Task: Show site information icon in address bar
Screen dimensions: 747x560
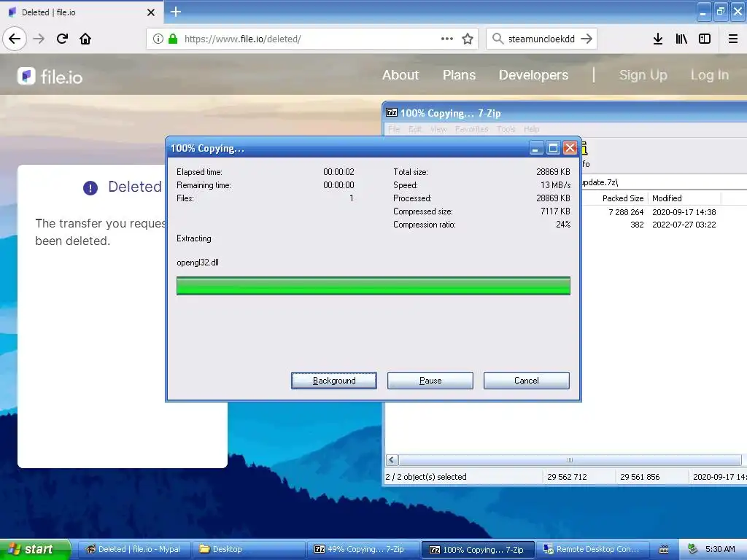Action: tap(158, 39)
